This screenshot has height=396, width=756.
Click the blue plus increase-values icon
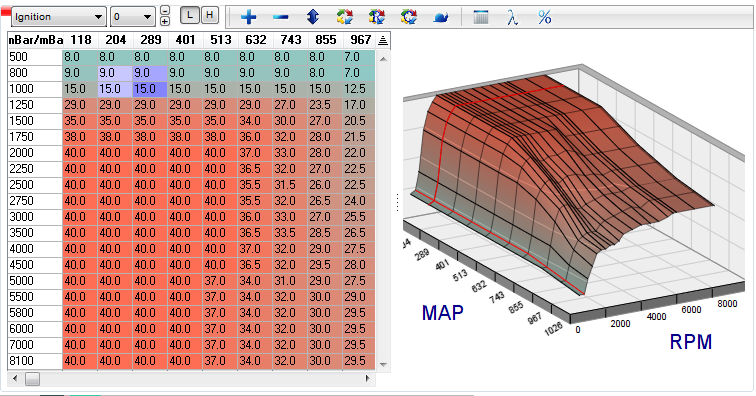(x=248, y=17)
